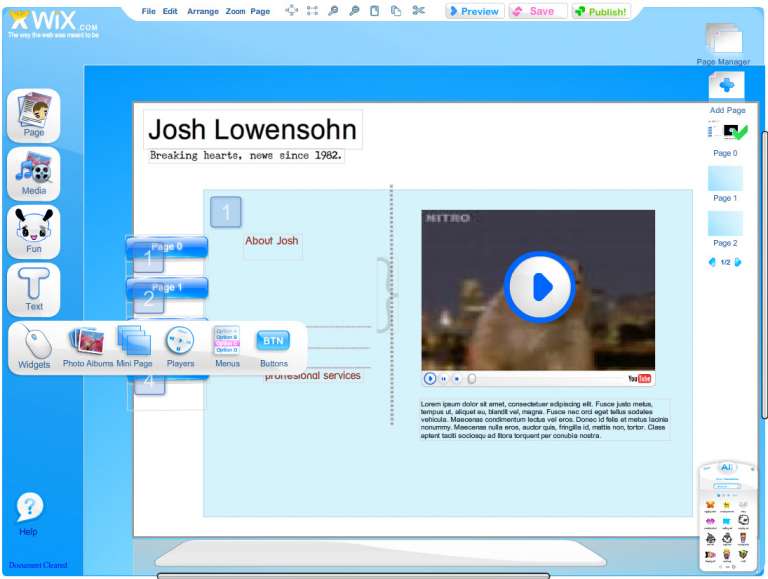Choose the Mini Page widget

(x=134, y=345)
